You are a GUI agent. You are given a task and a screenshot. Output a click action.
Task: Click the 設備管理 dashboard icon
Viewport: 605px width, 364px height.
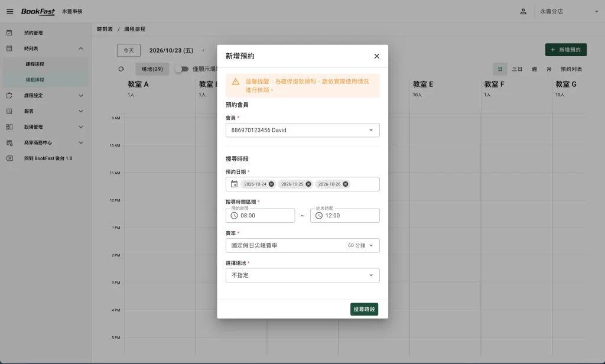point(9,127)
